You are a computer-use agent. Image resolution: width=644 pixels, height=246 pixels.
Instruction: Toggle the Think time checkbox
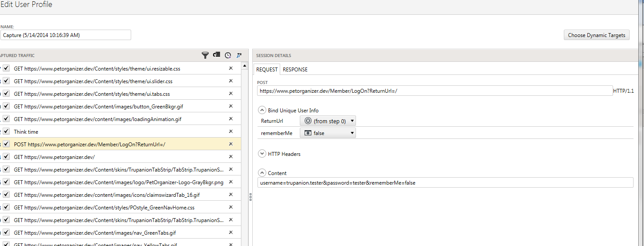tap(7, 131)
